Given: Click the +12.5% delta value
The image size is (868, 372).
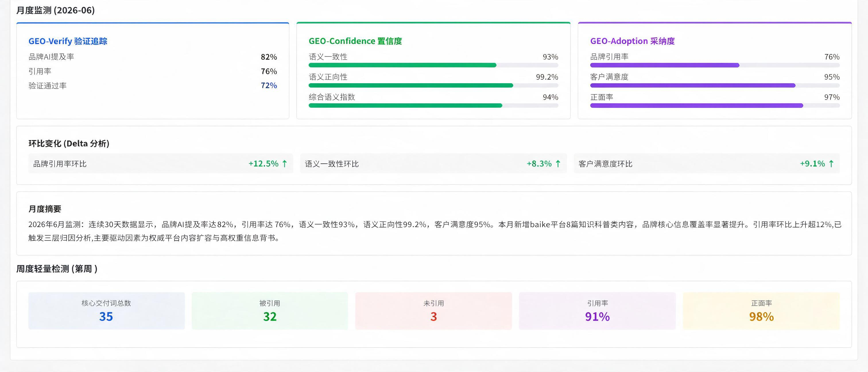Looking at the screenshot, I should click(263, 164).
